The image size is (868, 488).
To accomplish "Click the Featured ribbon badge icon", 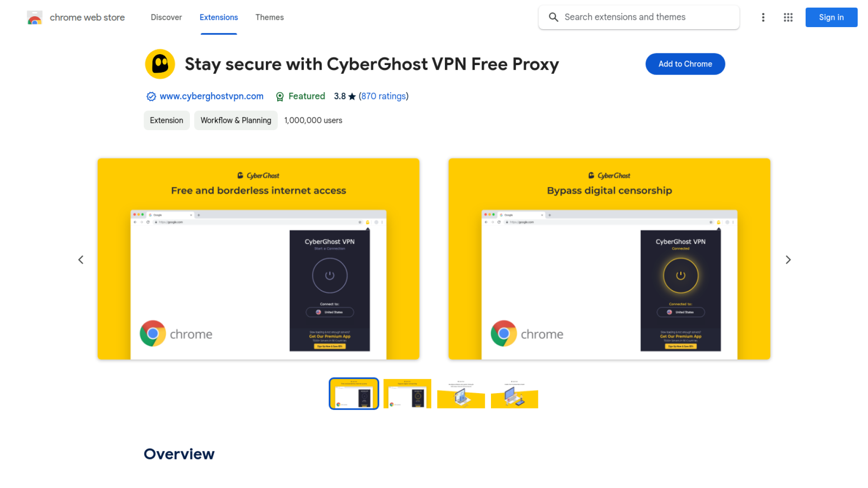I will pos(279,96).
